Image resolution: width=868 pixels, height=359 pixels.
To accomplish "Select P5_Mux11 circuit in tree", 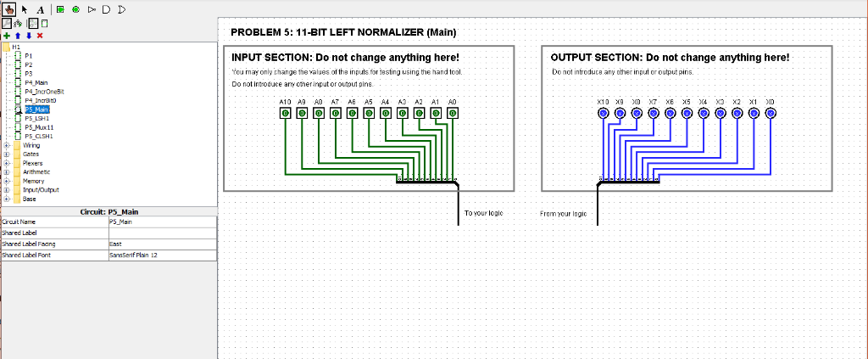I will 39,126.
